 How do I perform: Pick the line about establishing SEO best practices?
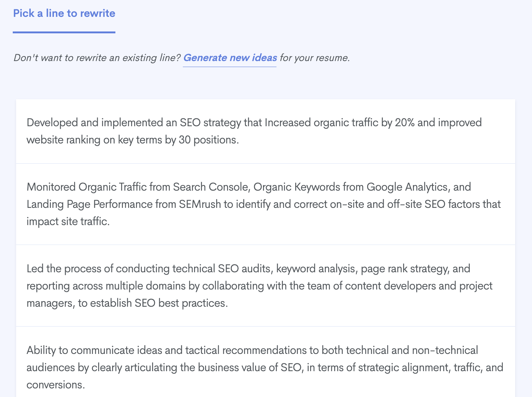pos(266,286)
